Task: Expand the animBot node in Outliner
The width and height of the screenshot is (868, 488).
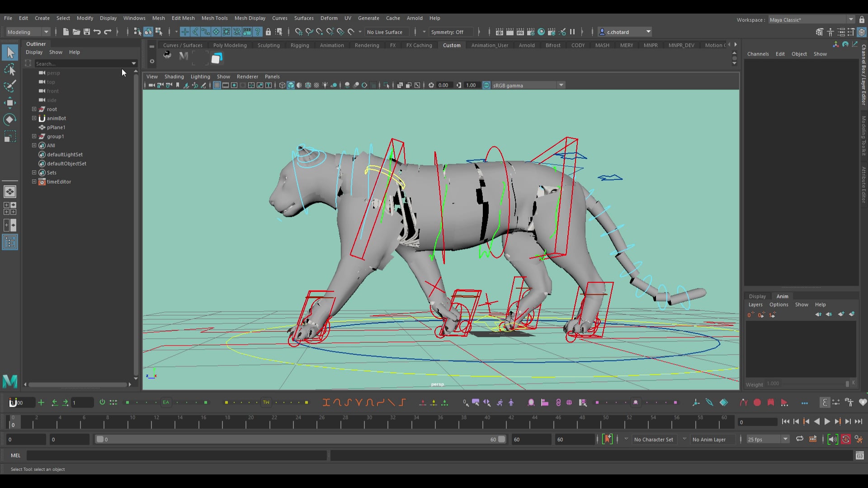Action: click(34, 118)
